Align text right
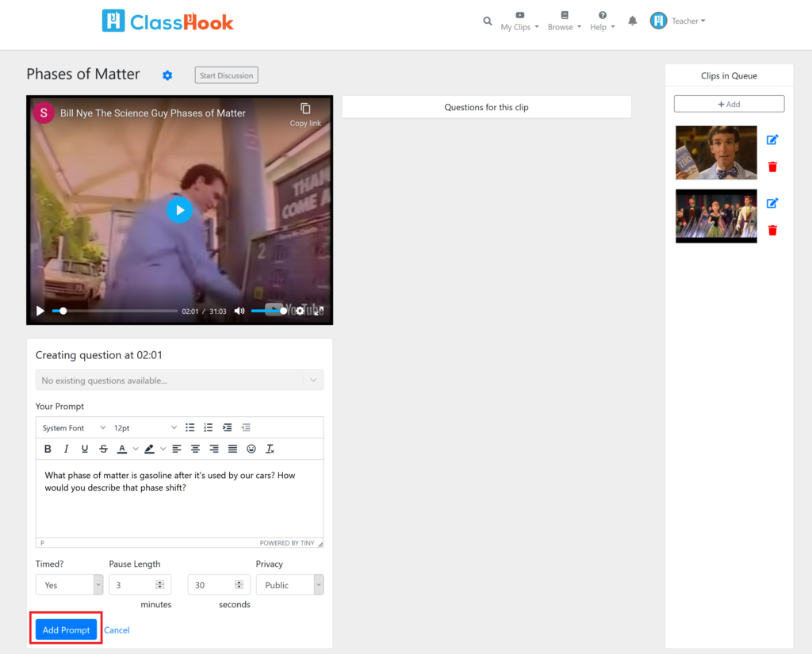The image size is (812, 654). click(214, 449)
